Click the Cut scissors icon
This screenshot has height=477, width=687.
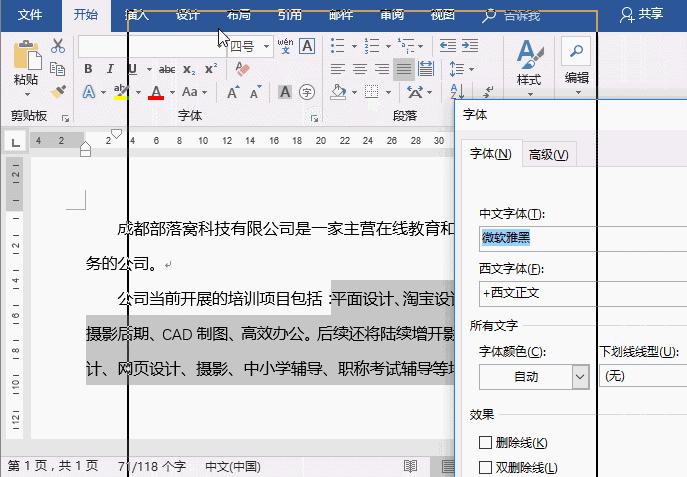pos(58,45)
